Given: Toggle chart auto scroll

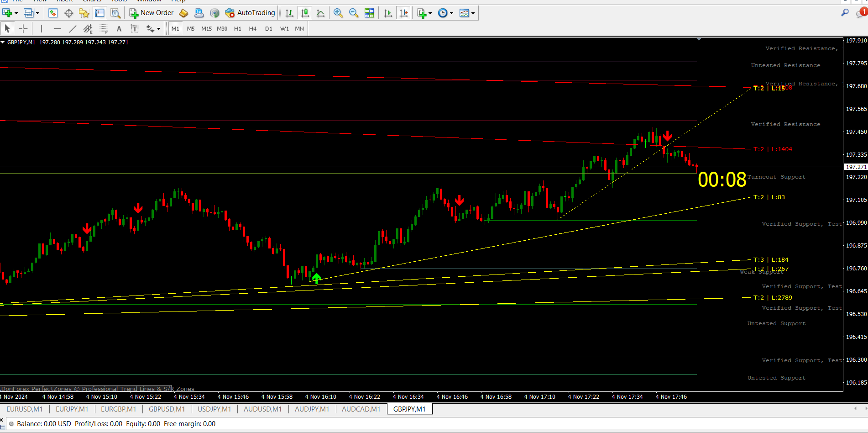Looking at the screenshot, I should point(388,13).
